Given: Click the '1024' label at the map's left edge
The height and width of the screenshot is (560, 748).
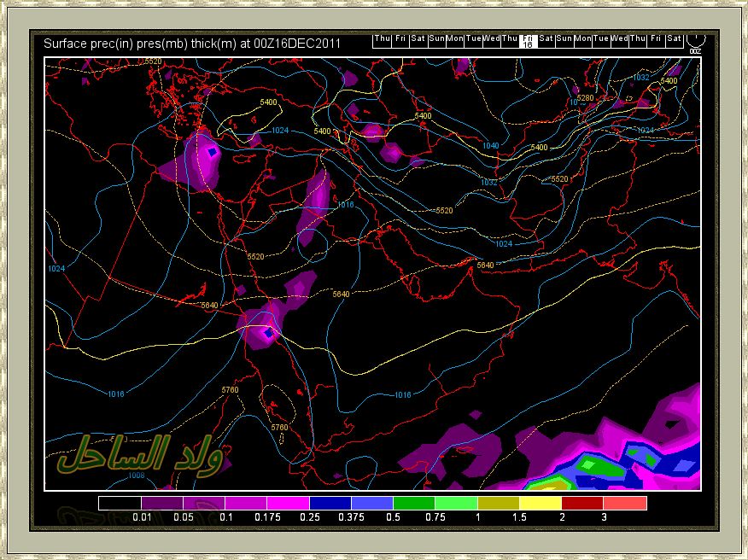Looking at the screenshot, I should [x=56, y=269].
